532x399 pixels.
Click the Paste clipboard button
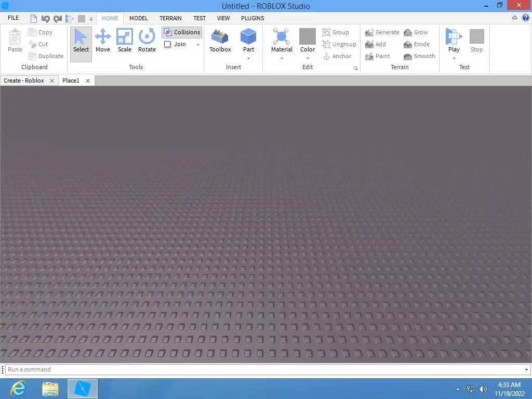point(15,41)
